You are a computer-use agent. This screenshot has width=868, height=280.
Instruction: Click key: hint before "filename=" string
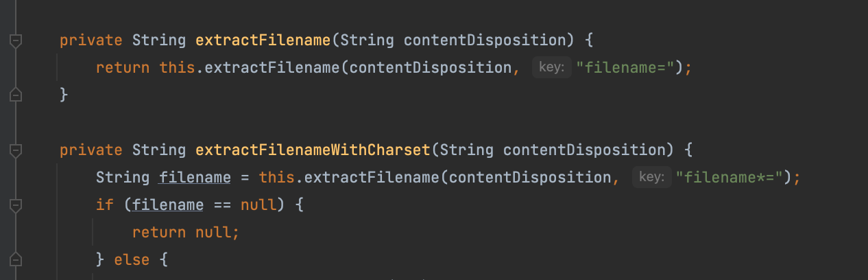click(551, 67)
